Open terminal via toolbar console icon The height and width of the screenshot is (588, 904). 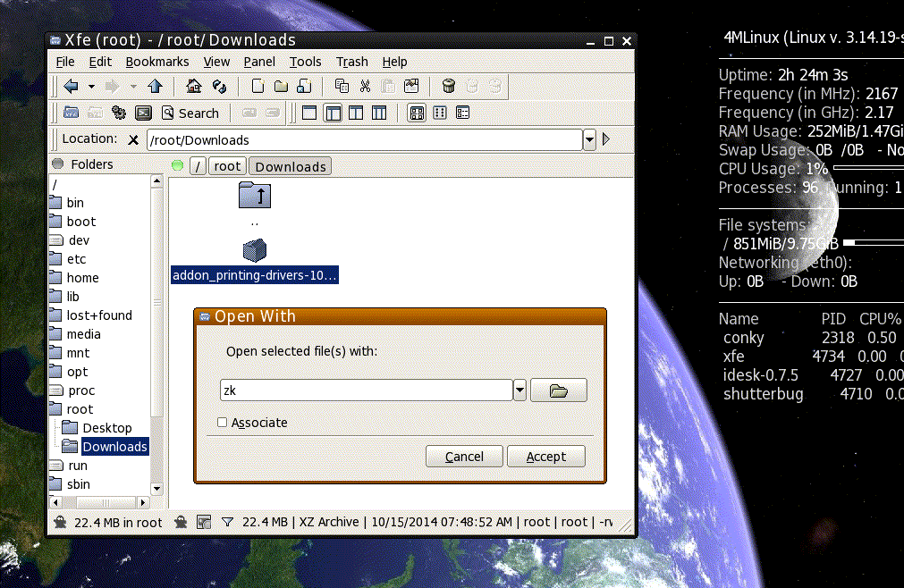(x=143, y=113)
